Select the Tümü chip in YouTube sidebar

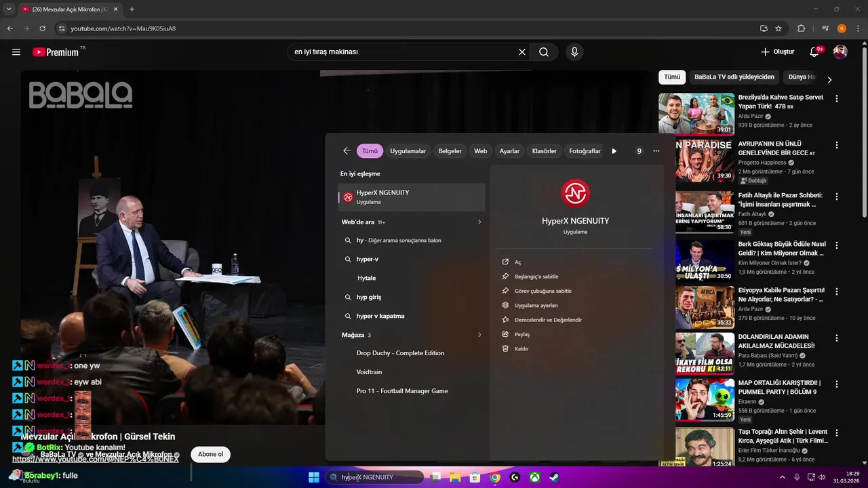[672, 77]
